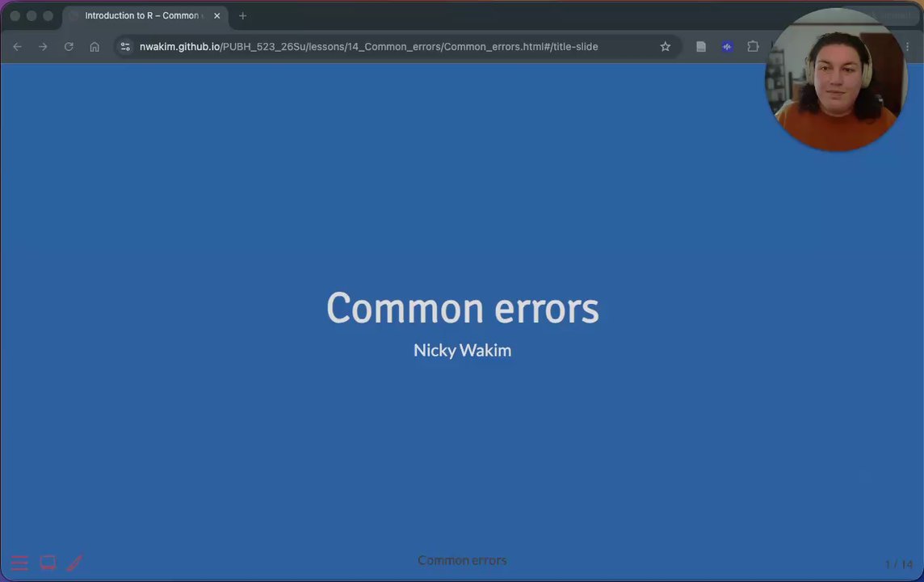Image resolution: width=924 pixels, height=582 pixels.
Task: Toggle the chalkboard icon at bottom left
Action: [48, 563]
